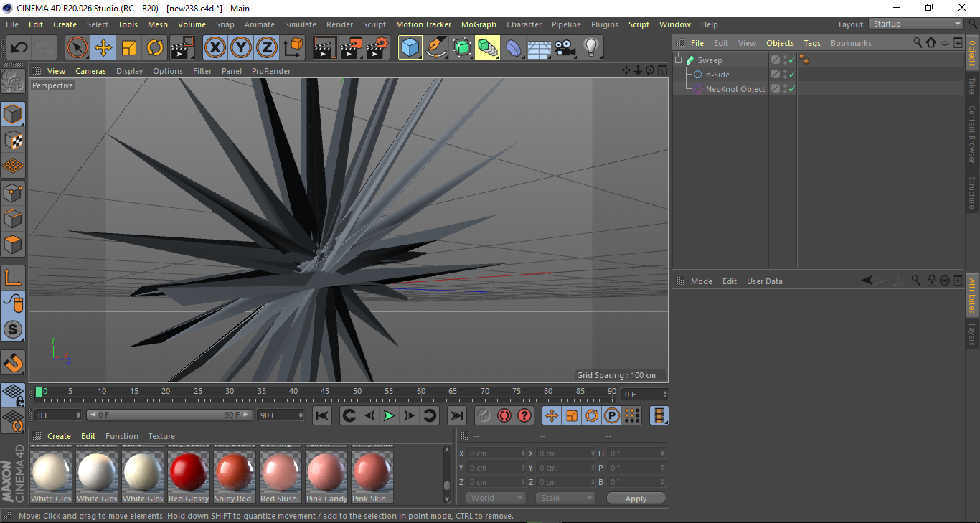Activate the Scale tool in top toolbar

coord(129,48)
